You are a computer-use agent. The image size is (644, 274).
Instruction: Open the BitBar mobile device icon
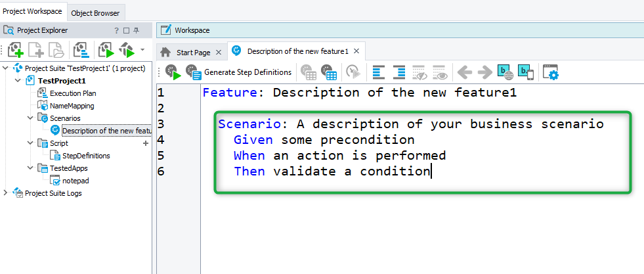coord(526,72)
